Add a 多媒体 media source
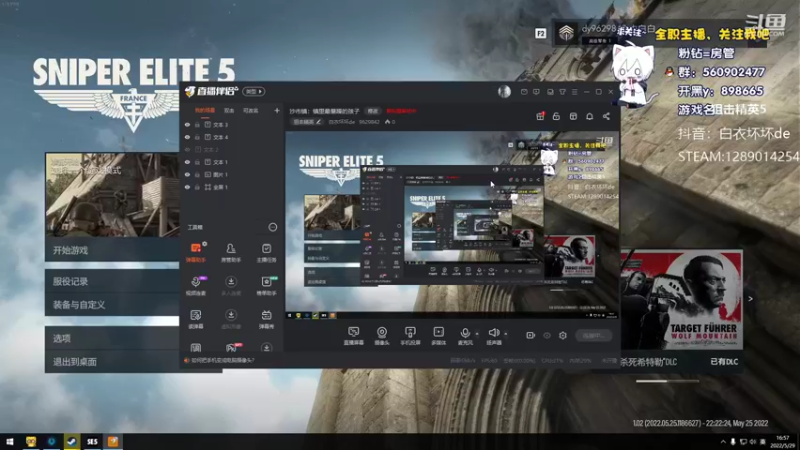Viewport: 800px width, 450px height. 438,336
